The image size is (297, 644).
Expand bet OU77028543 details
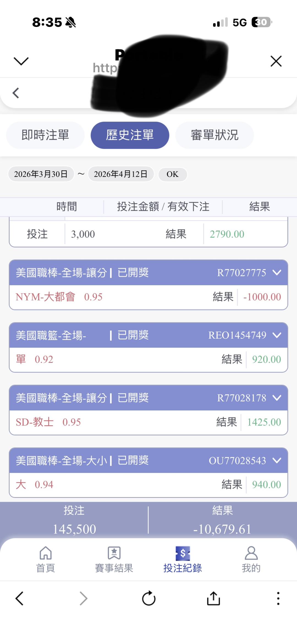point(277,460)
